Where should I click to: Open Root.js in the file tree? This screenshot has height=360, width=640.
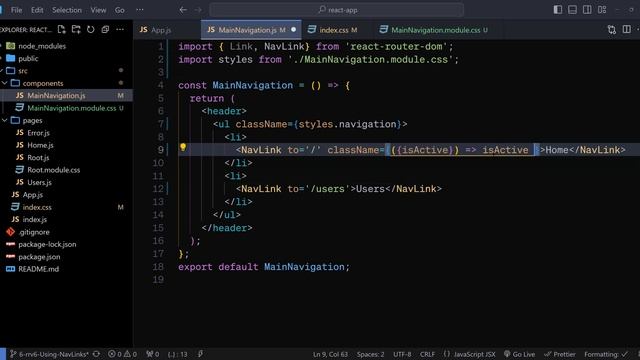pyautogui.click(x=38, y=158)
